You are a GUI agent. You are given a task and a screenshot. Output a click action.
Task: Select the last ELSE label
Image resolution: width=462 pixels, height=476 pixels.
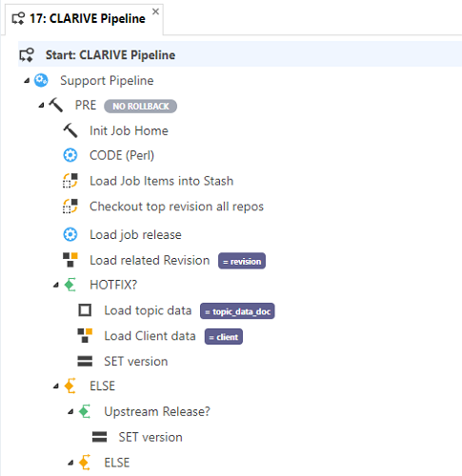coord(117,463)
